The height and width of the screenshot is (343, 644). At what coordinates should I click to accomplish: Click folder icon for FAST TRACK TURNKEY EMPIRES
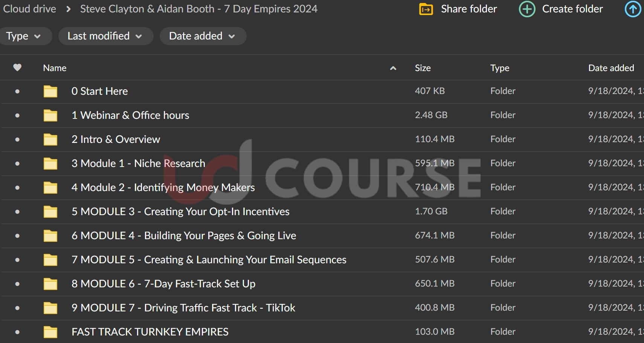50,332
